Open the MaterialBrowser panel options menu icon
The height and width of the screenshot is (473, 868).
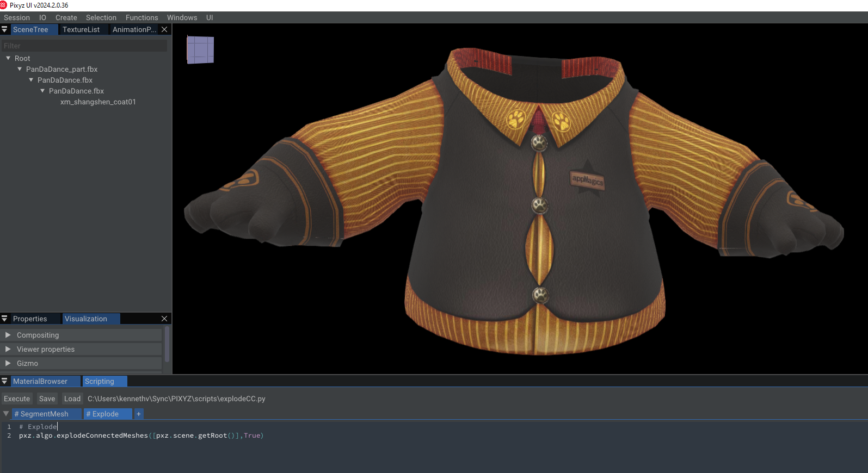pos(4,381)
